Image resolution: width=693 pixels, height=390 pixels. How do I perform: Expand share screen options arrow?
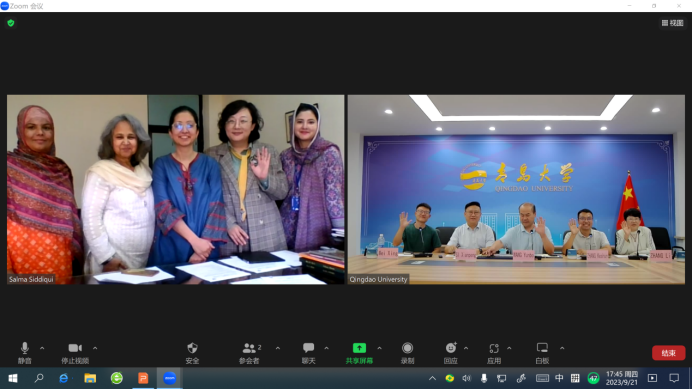pyautogui.click(x=379, y=348)
